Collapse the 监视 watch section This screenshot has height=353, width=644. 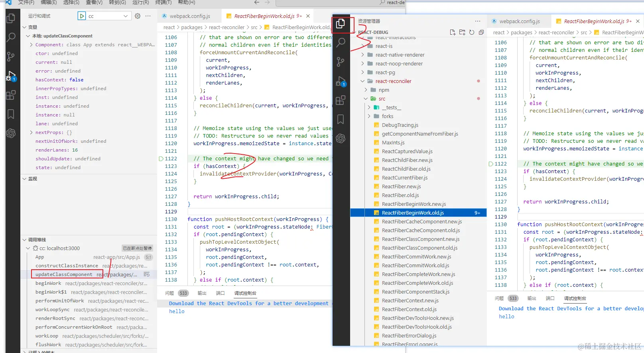pos(24,179)
